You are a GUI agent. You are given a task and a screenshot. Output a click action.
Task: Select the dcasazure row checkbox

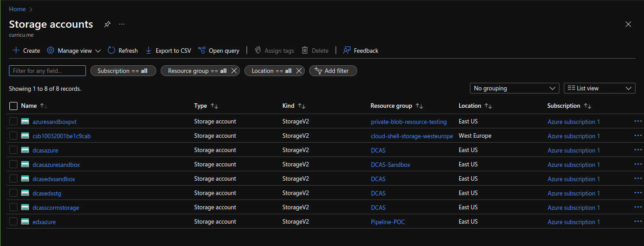(x=13, y=150)
